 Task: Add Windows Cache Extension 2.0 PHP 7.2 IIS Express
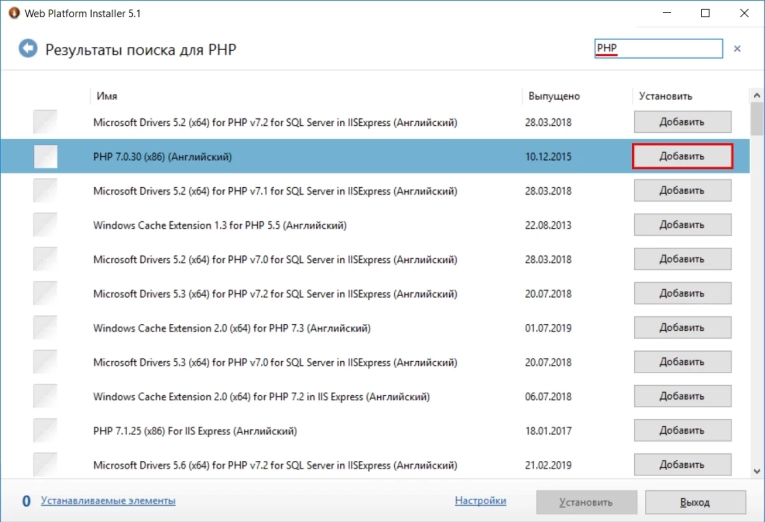tap(683, 397)
